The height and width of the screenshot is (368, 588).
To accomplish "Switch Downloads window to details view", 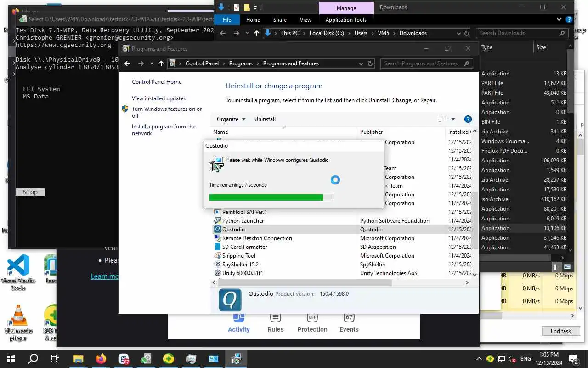I will 555,267.
